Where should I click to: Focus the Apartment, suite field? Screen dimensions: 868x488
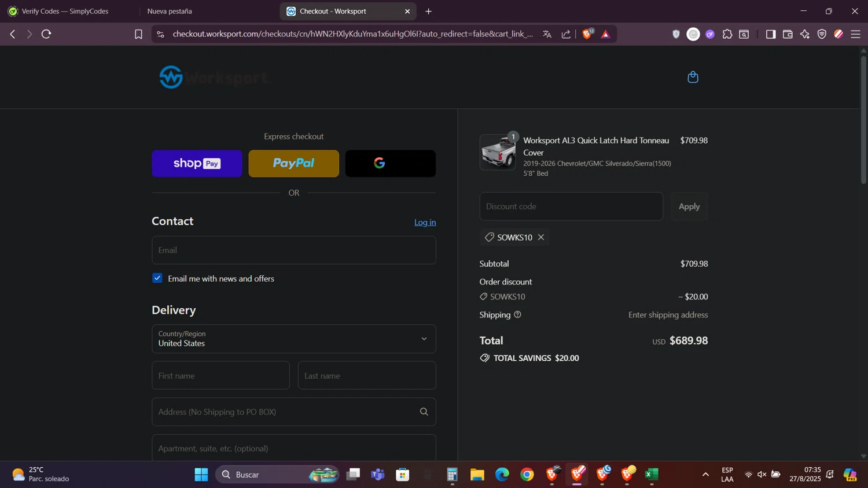pos(294,448)
